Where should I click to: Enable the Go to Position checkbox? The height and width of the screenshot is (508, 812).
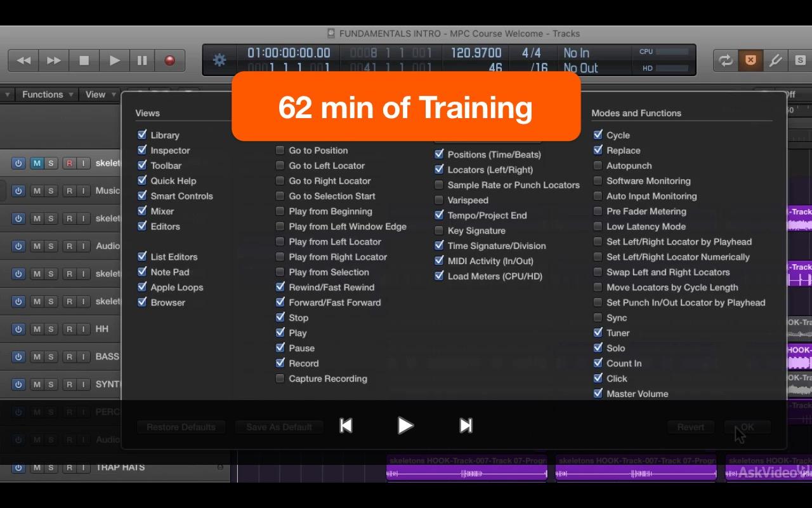(280, 150)
